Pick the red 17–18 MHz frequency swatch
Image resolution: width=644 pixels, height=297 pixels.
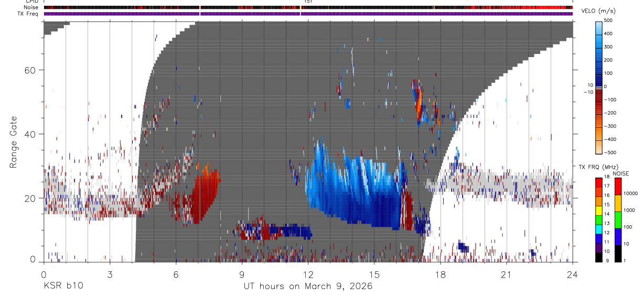(598, 182)
